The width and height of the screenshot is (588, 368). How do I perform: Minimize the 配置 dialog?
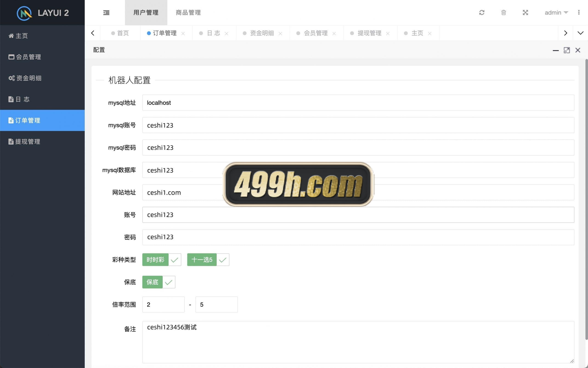(x=556, y=50)
